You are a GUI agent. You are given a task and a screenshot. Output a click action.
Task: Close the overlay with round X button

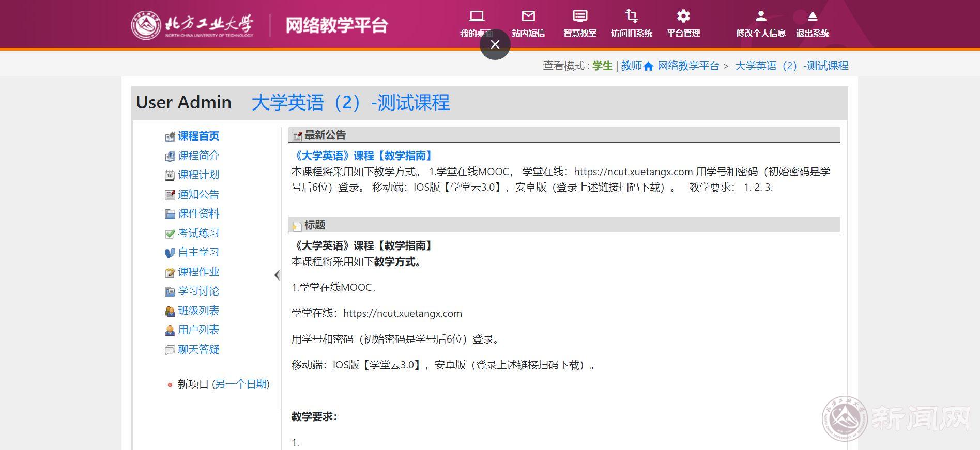tap(495, 44)
